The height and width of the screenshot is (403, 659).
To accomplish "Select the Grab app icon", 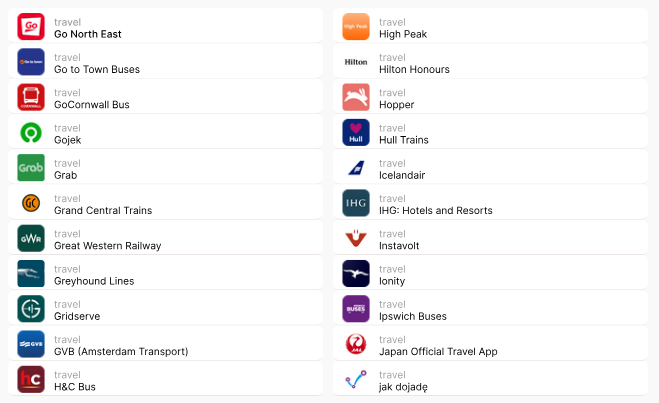I will pos(31,168).
